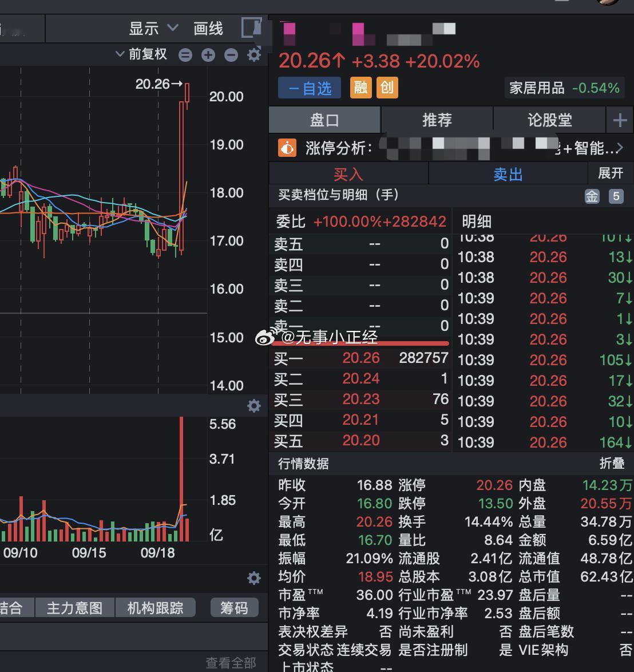Click the 委比 +100.00% value
The image size is (634, 672).
(347, 222)
